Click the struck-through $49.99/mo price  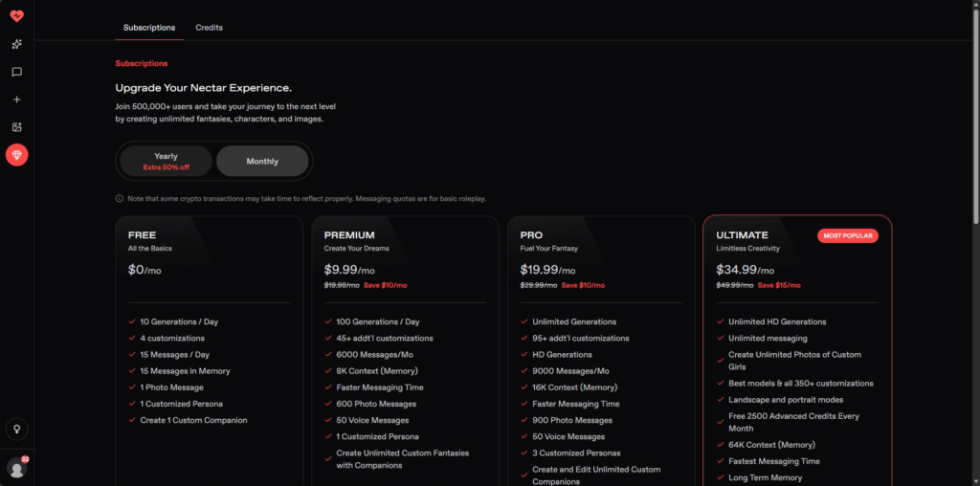[734, 285]
